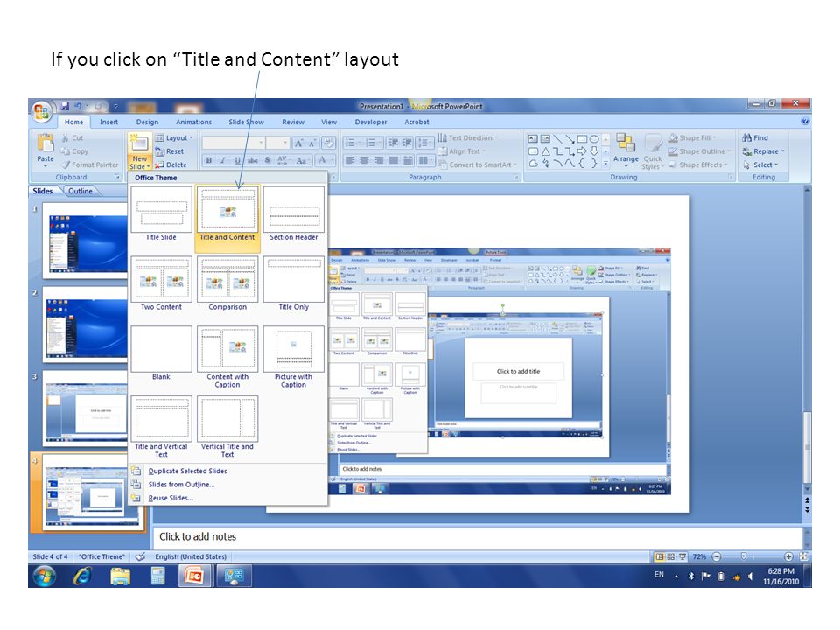
Task: Click the Save icon in Quick Access Toolbar
Action: click(x=65, y=106)
